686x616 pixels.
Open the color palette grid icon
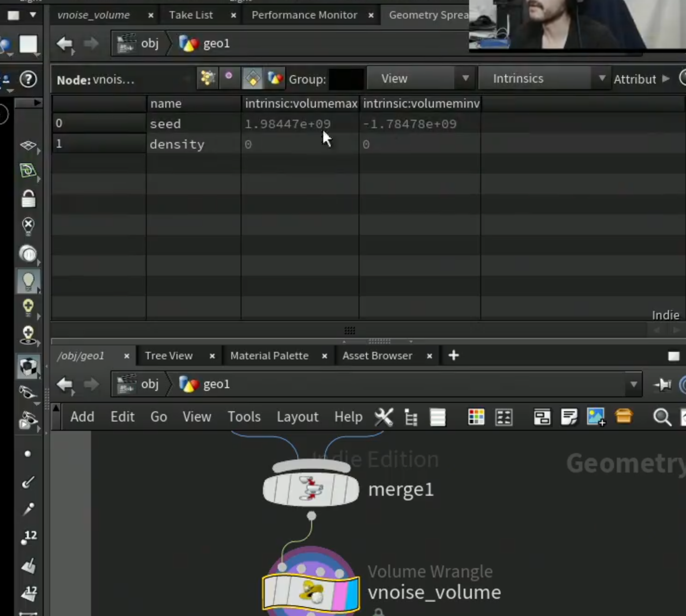tap(476, 417)
